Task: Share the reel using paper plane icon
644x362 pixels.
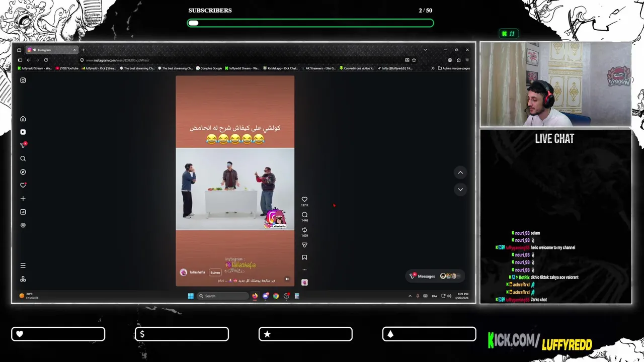Action: pos(304,245)
